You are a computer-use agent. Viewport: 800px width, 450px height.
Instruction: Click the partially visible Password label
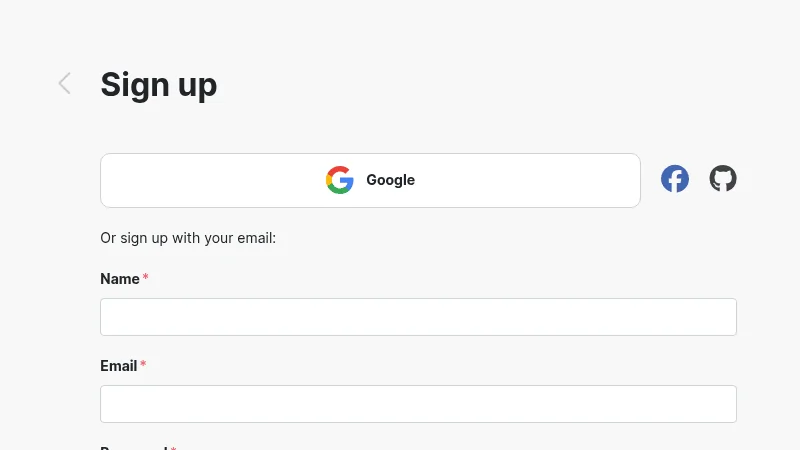pyautogui.click(x=134, y=447)
